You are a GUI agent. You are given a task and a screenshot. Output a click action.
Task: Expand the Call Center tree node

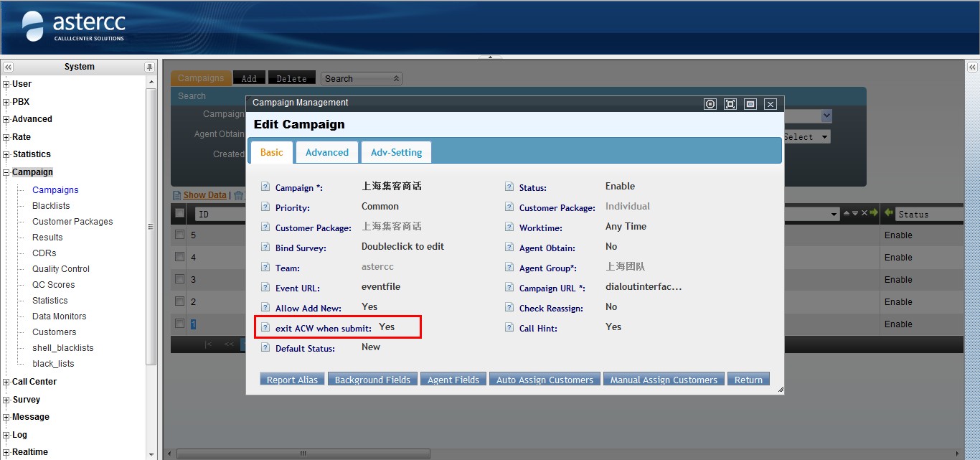[6, 382]
